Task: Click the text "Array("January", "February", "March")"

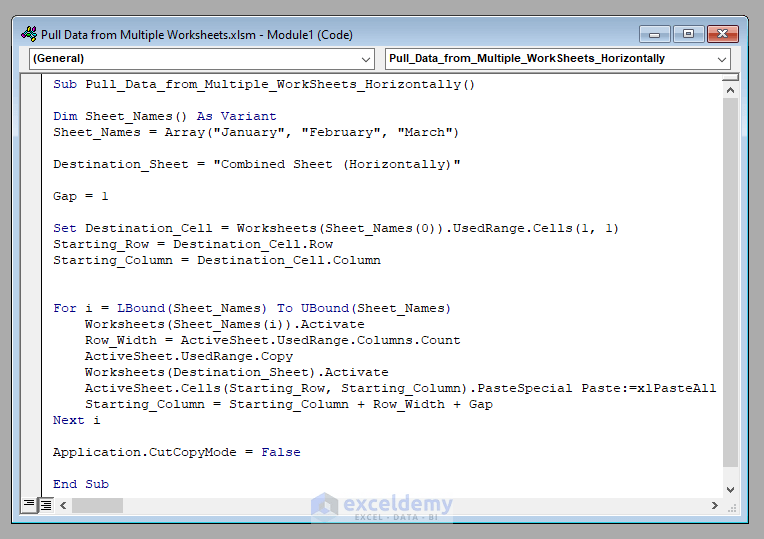Action: click(312, 133)
